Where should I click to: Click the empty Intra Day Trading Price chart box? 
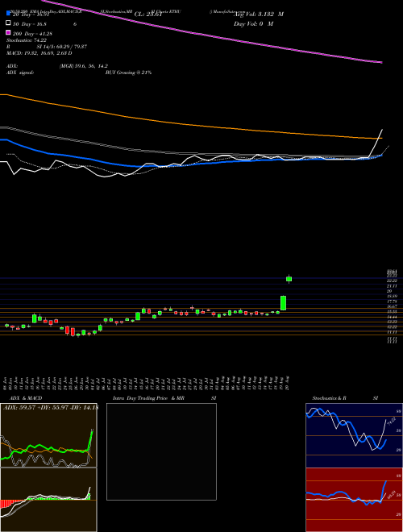pos(161,451)
